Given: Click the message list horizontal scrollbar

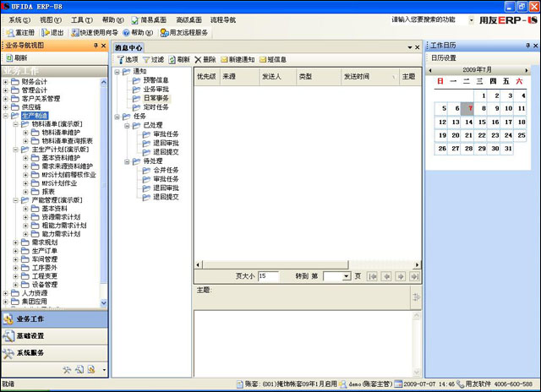Looking at the screenshot, I should [x=276, y=264].
